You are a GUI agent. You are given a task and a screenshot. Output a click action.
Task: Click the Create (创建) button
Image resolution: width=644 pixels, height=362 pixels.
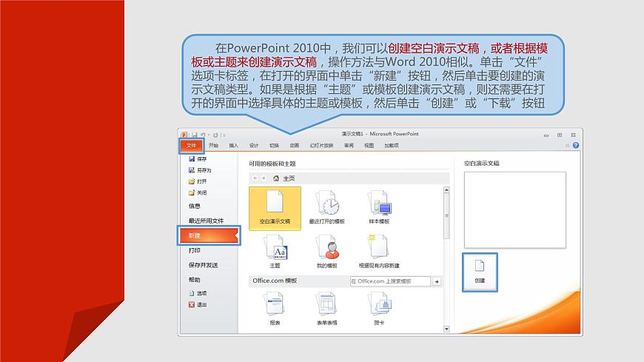(480, 272)
